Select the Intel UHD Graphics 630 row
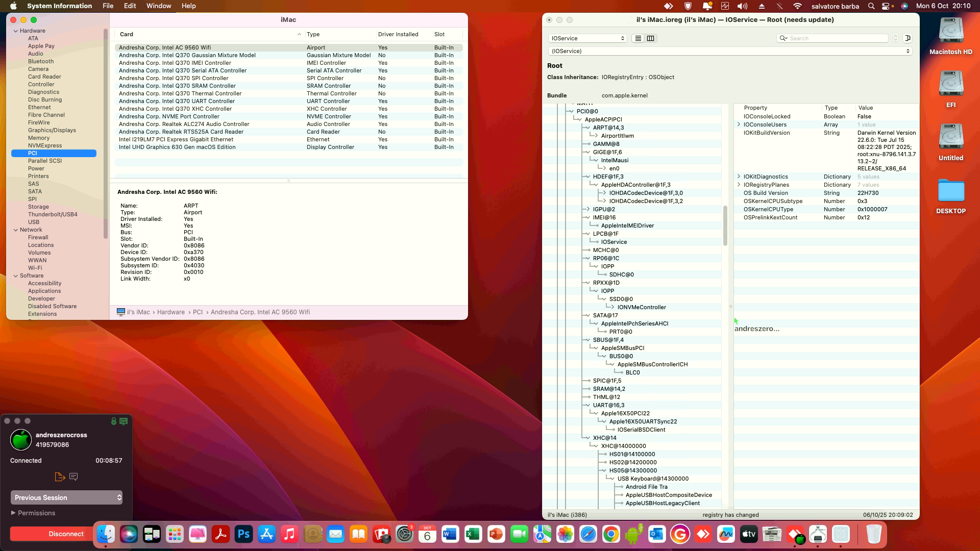Image resolution: width=980 pixels, height=551 pixels. 289,147
